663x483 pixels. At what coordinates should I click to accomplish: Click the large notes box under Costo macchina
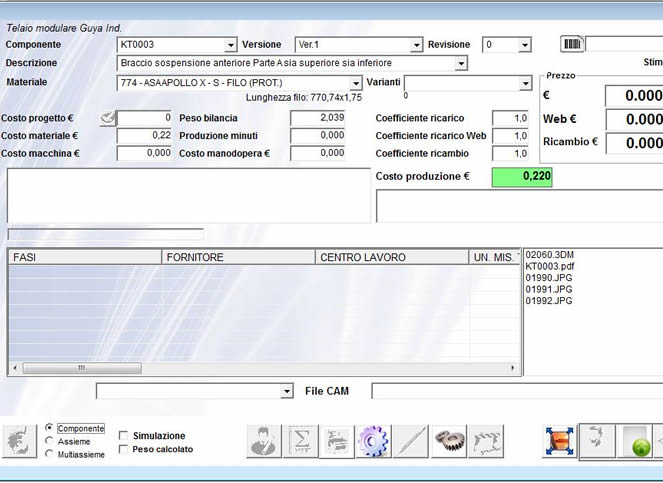[189, 196]
